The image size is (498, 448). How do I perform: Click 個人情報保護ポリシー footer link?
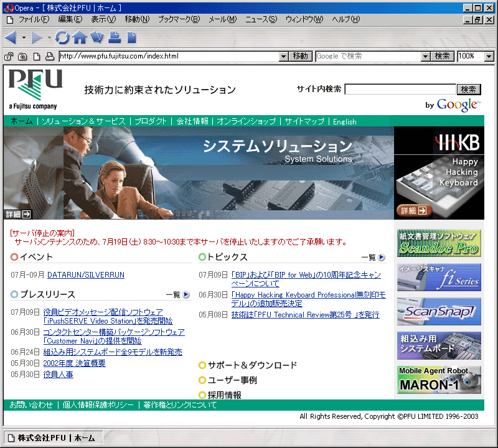coord(98,405)
